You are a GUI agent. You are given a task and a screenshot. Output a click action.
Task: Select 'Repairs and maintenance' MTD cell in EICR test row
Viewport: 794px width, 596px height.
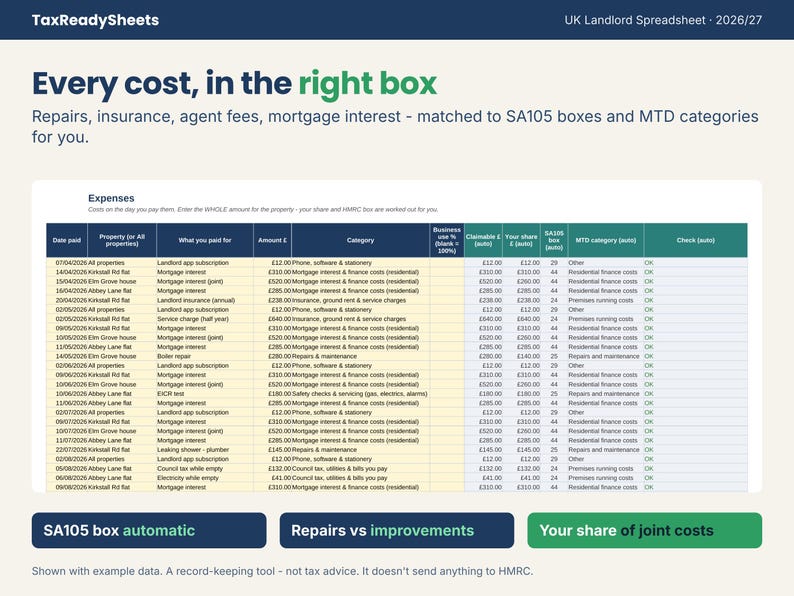[x=604, y=393]
